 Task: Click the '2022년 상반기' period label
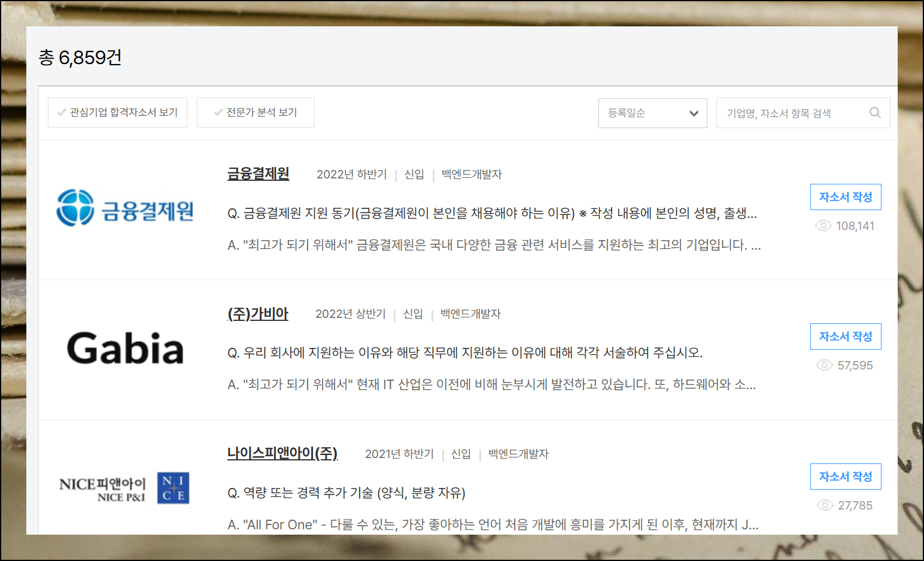coord(351,314)
